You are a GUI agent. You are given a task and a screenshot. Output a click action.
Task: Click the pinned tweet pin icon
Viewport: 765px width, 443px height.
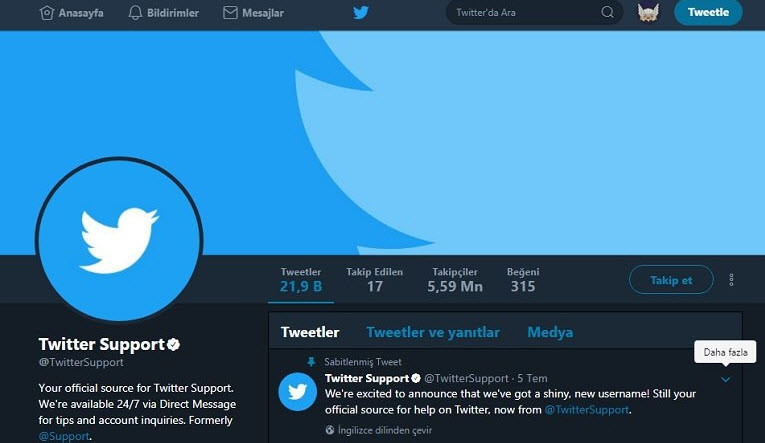click(x=311, y=362)
